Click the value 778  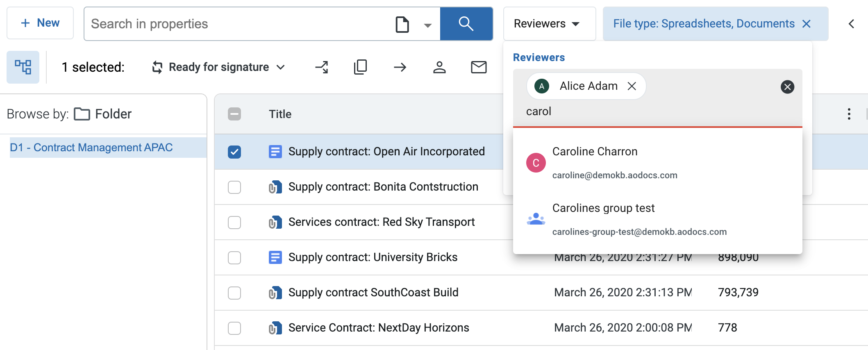[727, 328]
